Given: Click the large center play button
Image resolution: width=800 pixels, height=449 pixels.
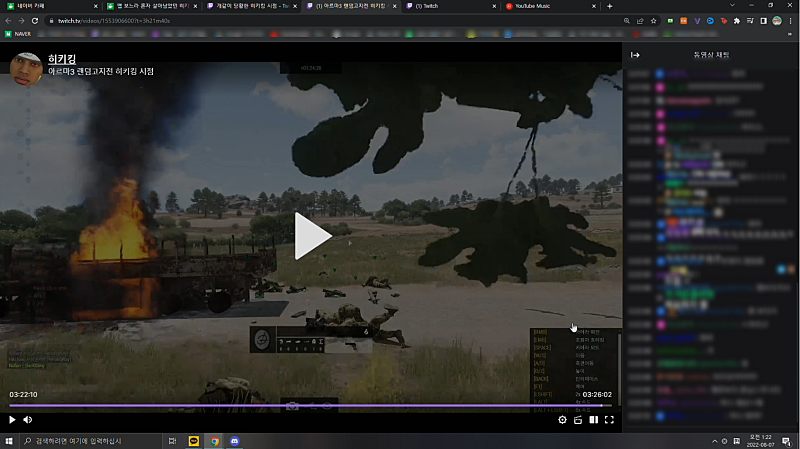Looking at the screenshot, I should coord(312,236).
